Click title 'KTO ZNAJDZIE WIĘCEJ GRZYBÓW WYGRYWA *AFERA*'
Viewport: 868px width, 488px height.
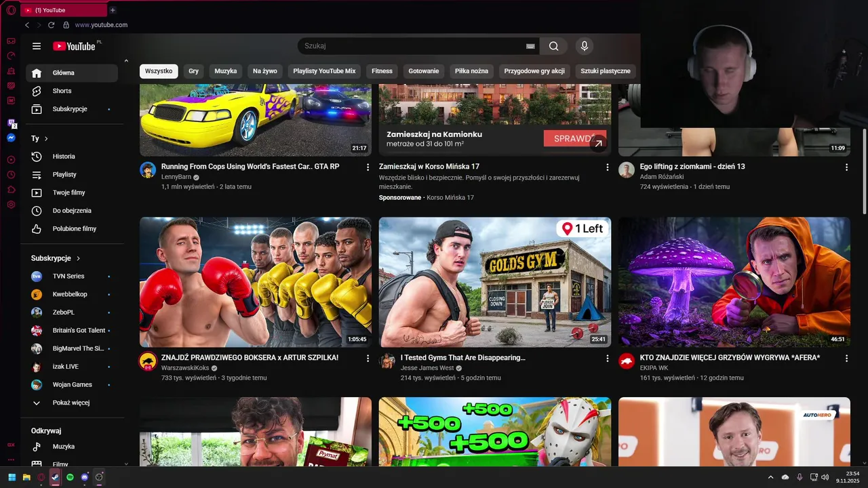730,357
